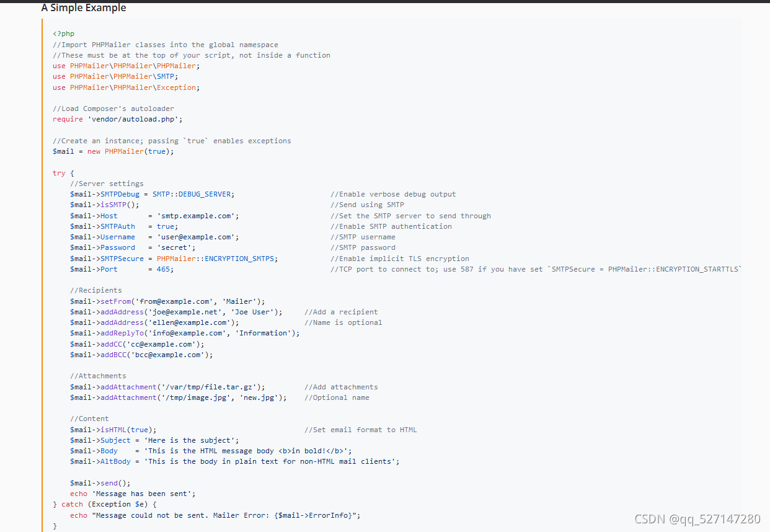Click the 'A Simple Example' heading
This screenshot has height=532, width=770.
[84, 8]
